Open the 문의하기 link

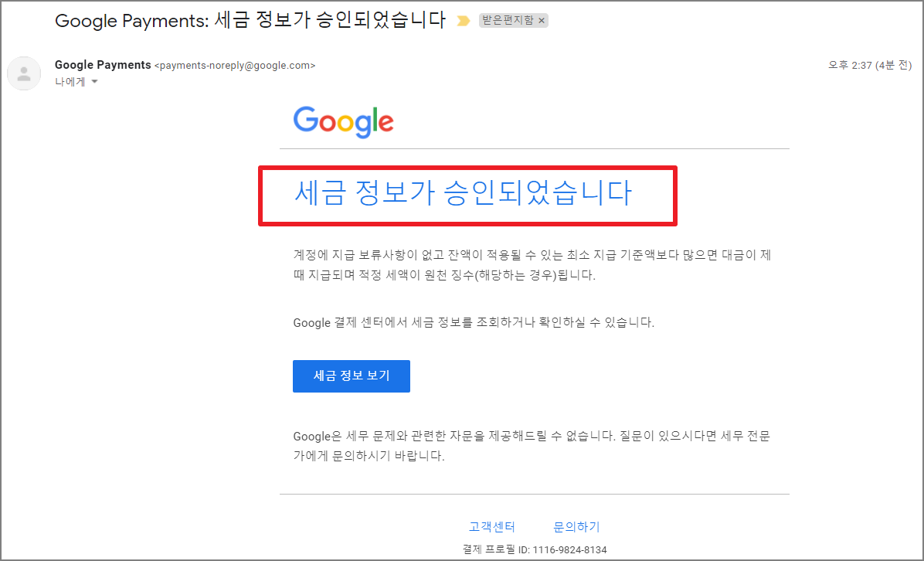(x=576, y=527)
